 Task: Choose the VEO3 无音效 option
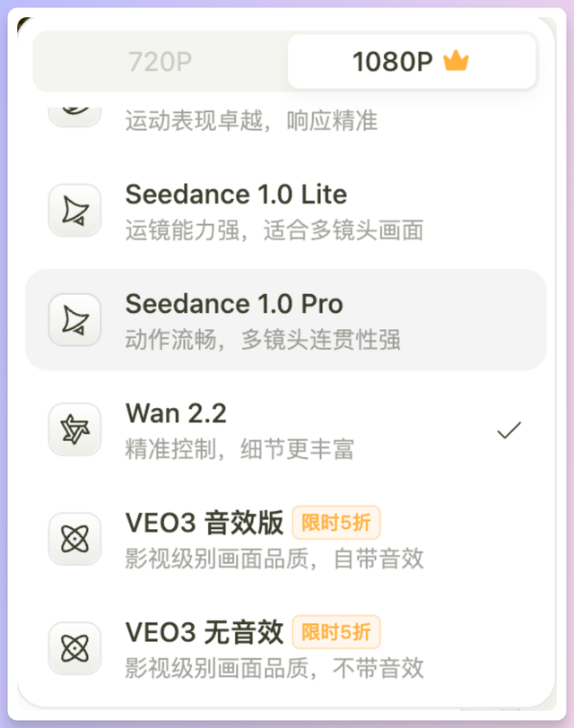[204, 632]
